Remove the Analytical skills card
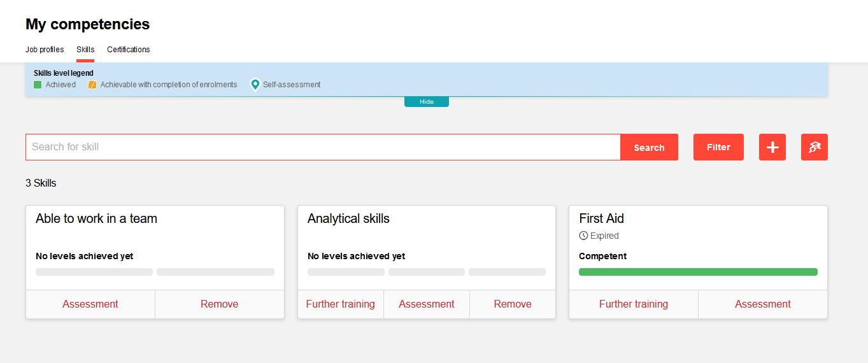Screen dimensions: 868x363 pyautogui.click(x=513, y=304)
